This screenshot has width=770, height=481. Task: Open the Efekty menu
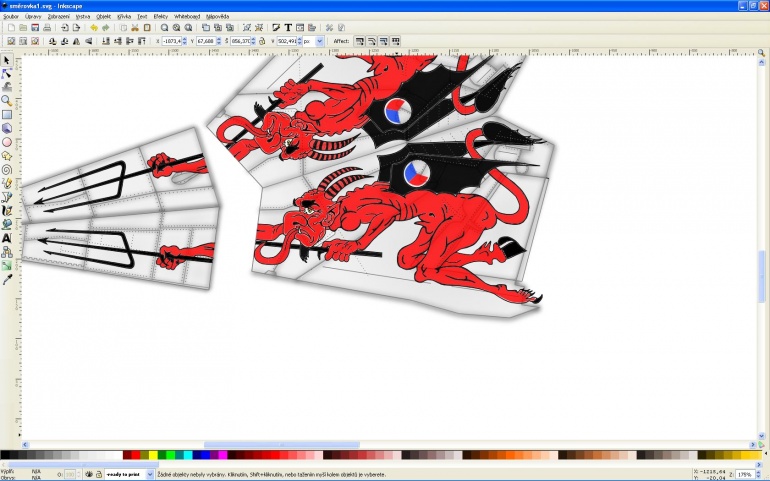click(161, 16)
